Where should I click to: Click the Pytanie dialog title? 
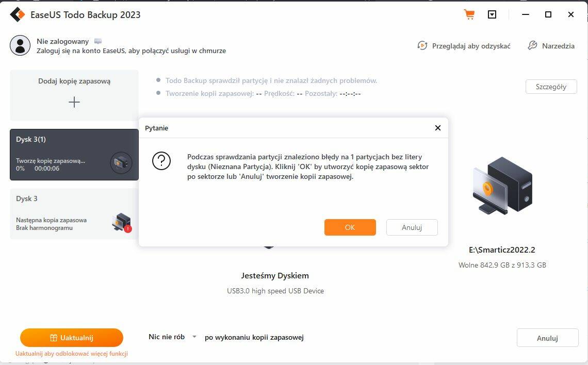(156, 128)
